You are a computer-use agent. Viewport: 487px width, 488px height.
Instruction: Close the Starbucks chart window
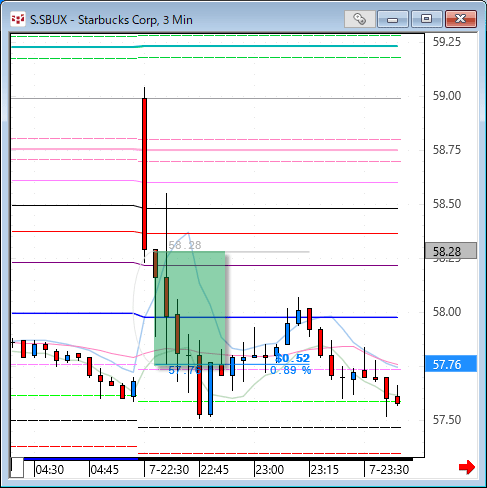coord(461,19)
